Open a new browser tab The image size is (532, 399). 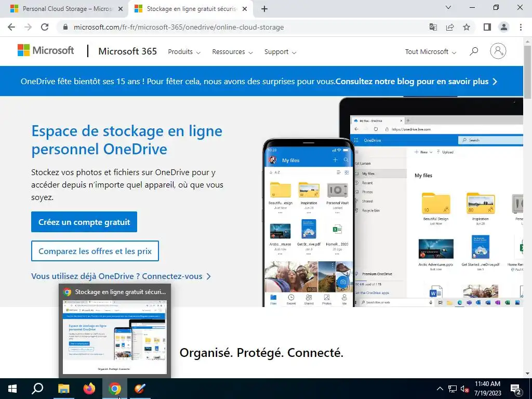264,9
